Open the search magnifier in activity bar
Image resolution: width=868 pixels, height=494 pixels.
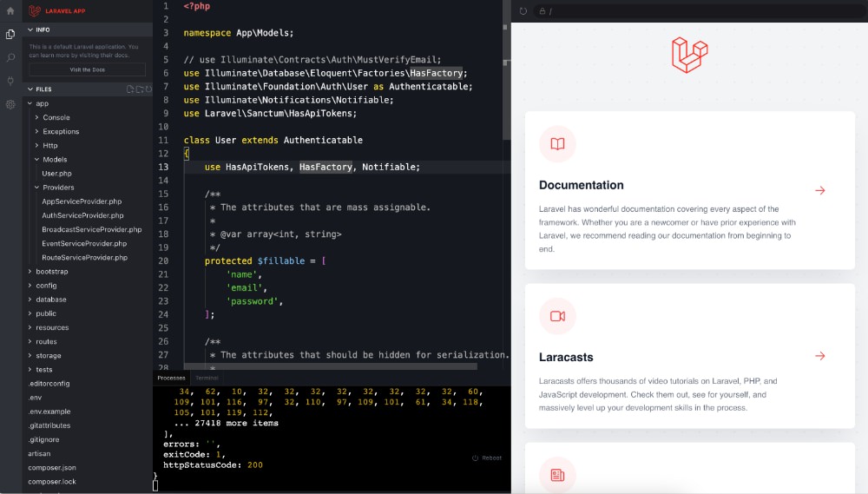click(10, 57)
